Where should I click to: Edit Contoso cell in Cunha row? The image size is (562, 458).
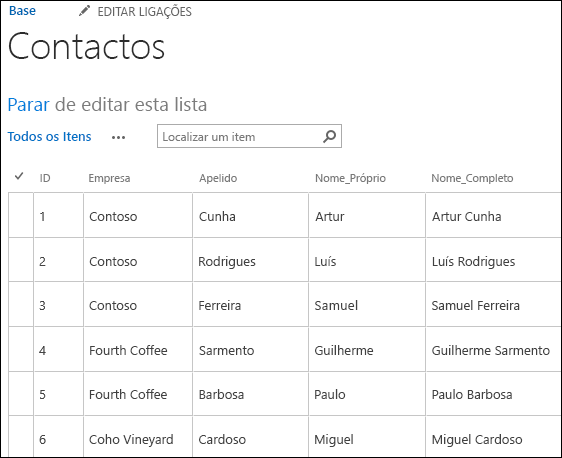[x=138, y=215]
